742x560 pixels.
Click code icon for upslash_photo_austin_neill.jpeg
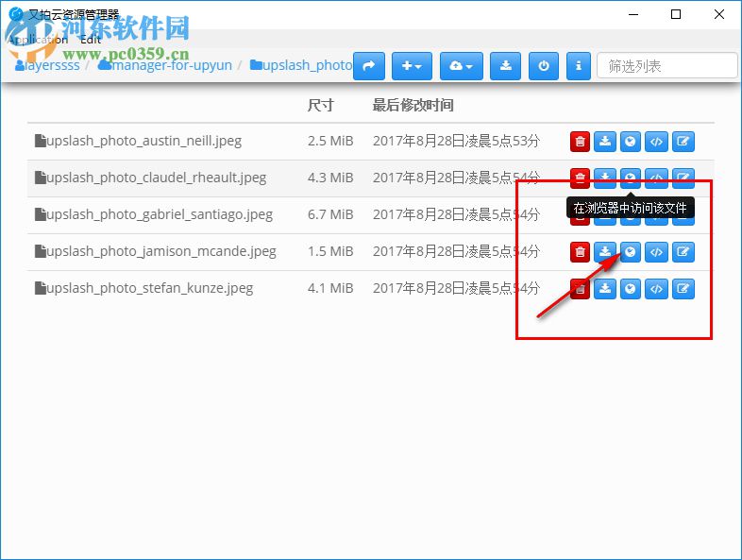pyautogui.click(x=656, y=141)
